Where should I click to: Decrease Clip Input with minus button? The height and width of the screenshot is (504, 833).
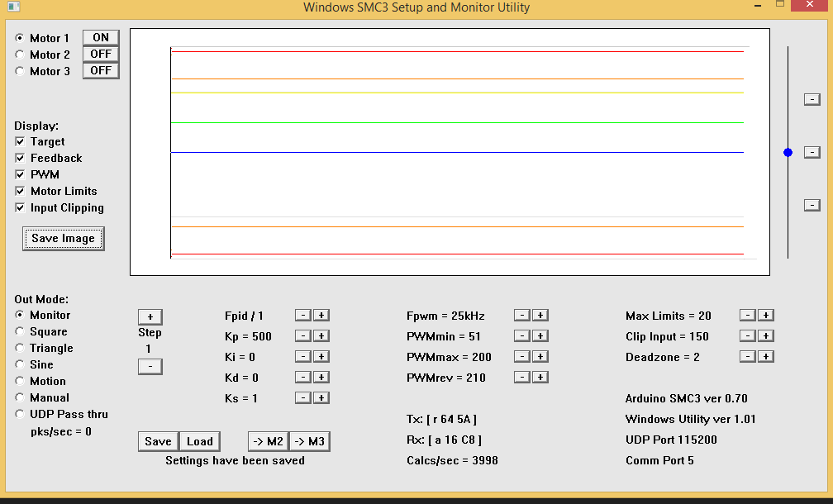pos(747,336)
